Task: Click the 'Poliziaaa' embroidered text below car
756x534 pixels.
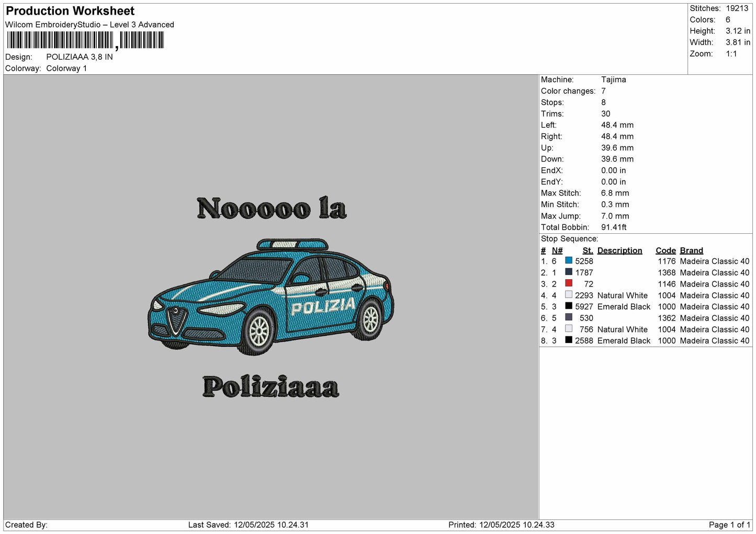Action: pos(270,387)
